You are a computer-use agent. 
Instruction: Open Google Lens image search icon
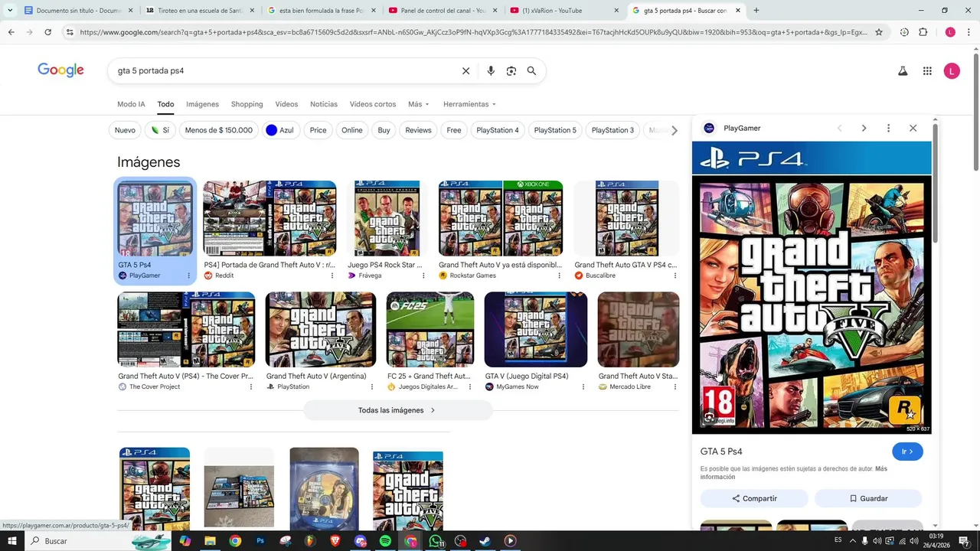click(511, 71)
